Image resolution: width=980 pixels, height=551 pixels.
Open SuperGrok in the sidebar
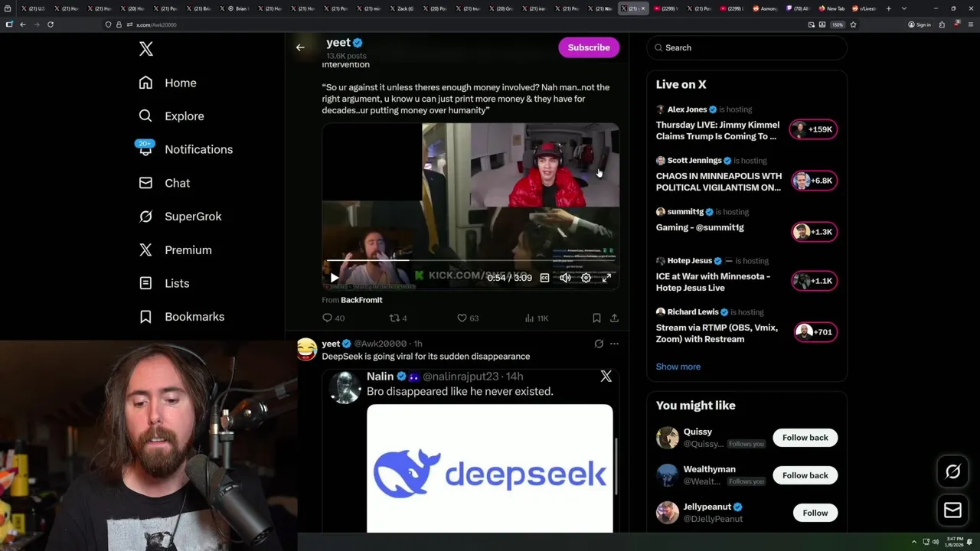pyautogui.click(x=180, y=217)
